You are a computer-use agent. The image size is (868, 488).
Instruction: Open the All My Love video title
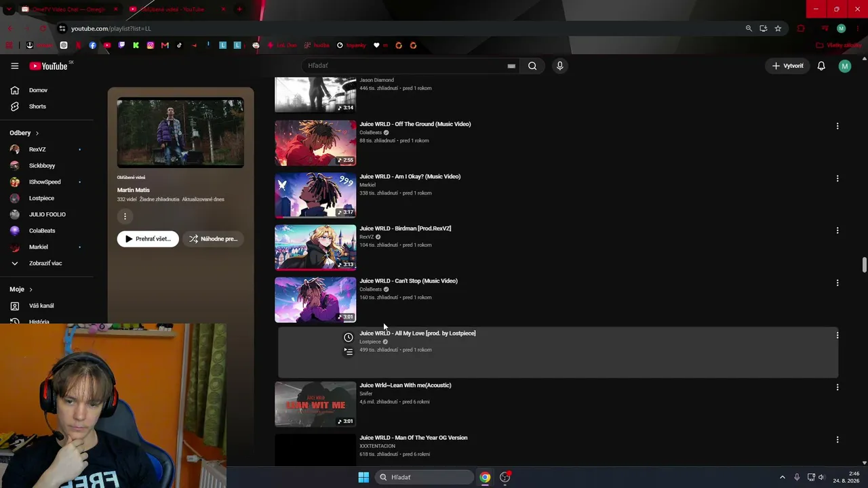coord(418,333)
